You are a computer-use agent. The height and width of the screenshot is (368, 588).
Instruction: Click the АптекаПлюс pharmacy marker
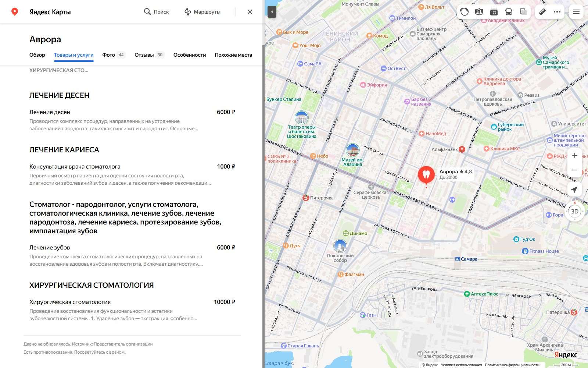467,294
